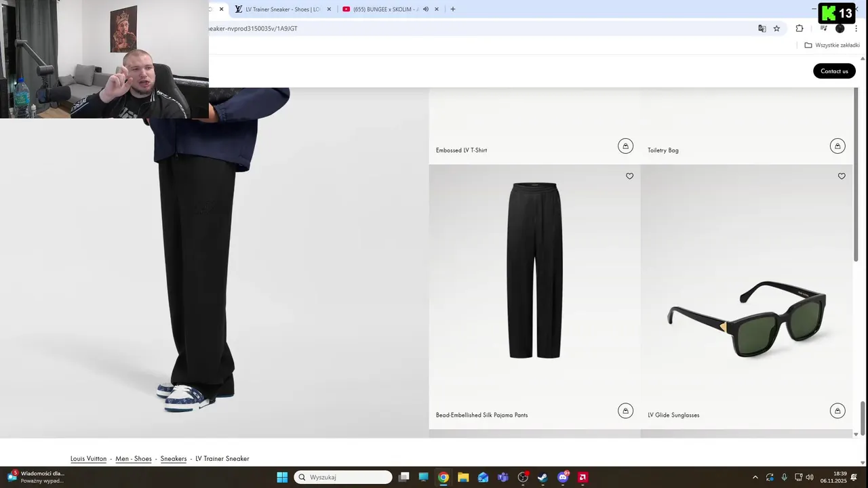Open the network status tray icon
868x488 pixels.
pos(798,477)
